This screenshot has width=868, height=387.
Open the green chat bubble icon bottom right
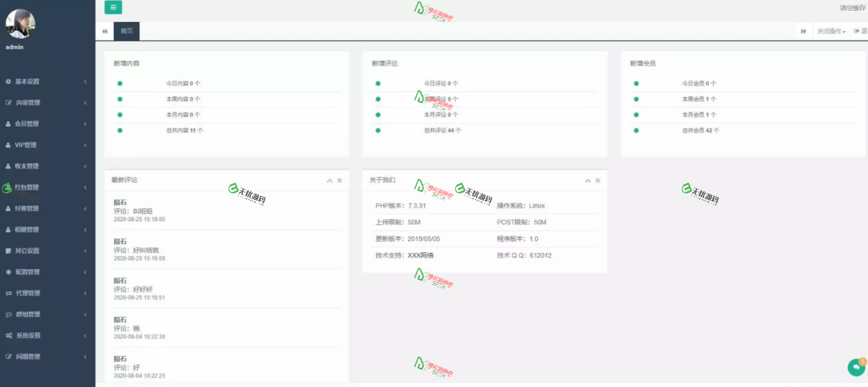856,368
